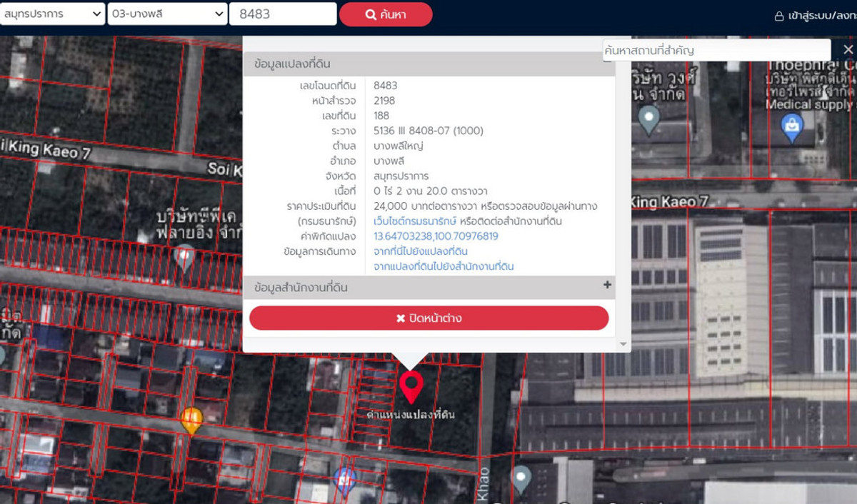857x504 pixels.
Task: Click the ปิดหน้าต่าง close window button
Action: click(x=428, y=318)
